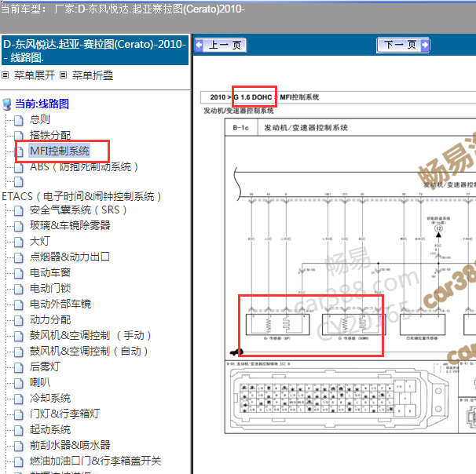
Task: Go to next page with 下一页 button
Action: click(402, 46)
